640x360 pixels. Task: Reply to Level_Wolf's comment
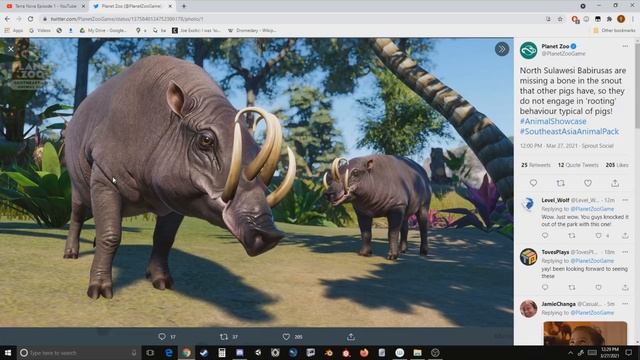pyautogui.click(x=545, y=236)
